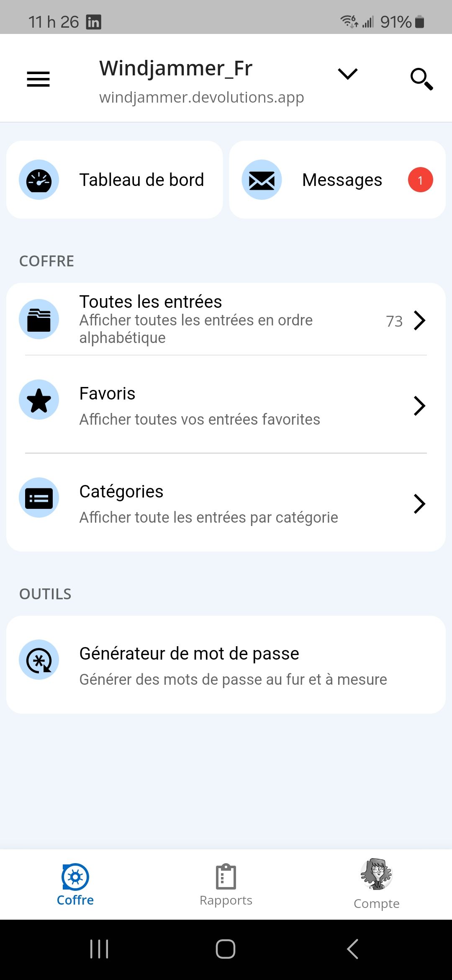The width and height of the screenshot is (452, 980).
Task: Tap the Toutes les entrées folder icon
Action: [39, 319]
